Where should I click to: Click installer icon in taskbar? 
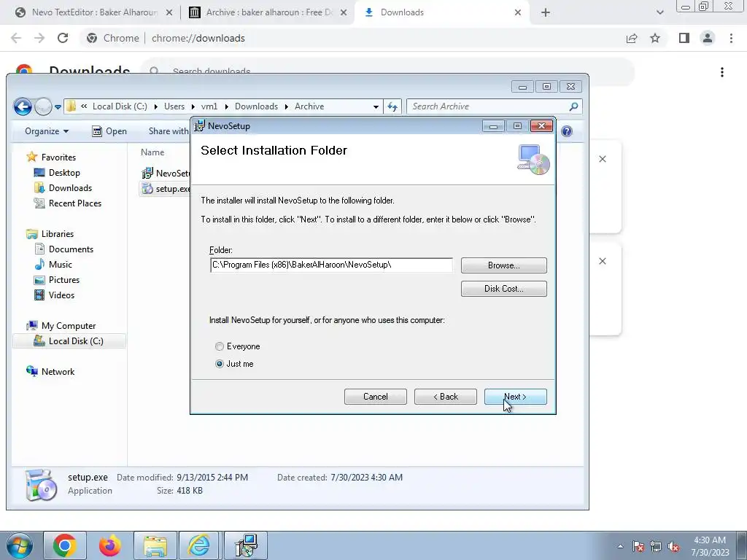pyautogui.click(x=246, y=545)
